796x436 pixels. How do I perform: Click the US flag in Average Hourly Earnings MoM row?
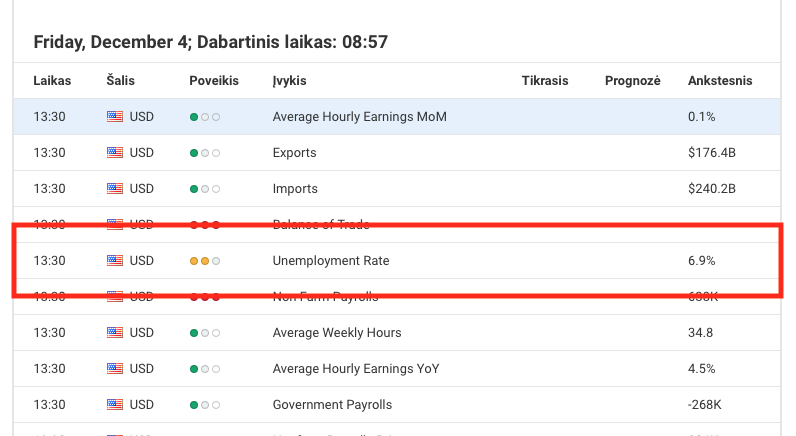[x=115, y=117]
